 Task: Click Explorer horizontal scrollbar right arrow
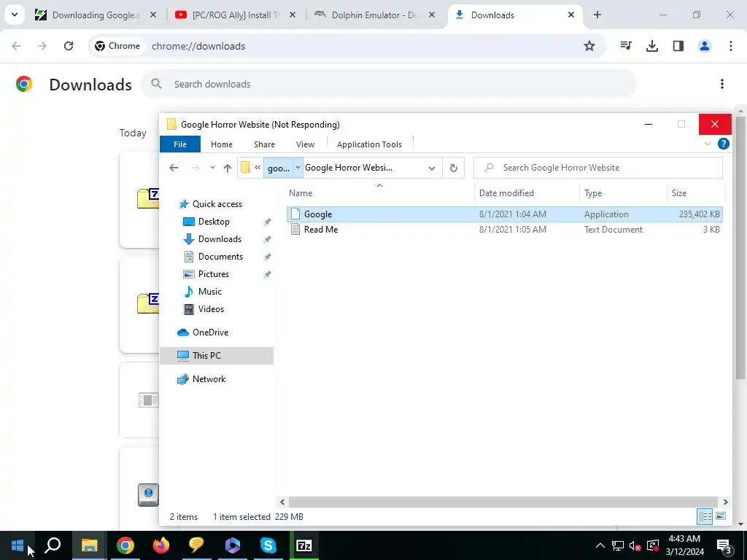(725, 502)
